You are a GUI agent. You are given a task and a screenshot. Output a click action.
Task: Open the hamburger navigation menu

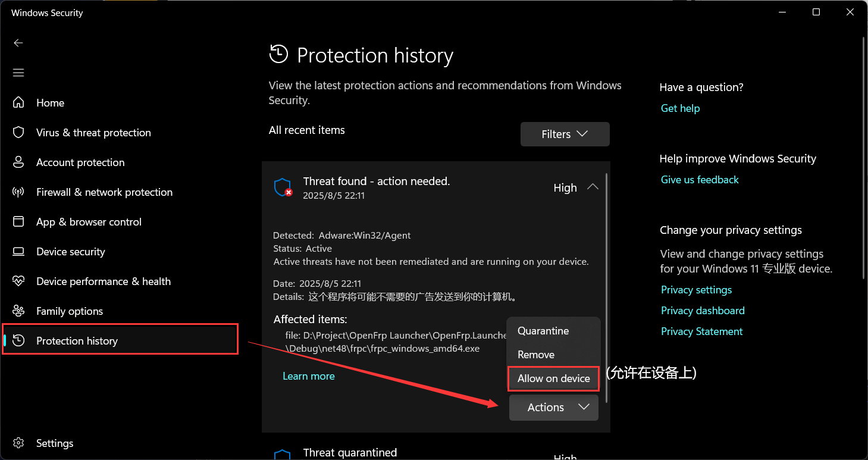click(x=18, y=73)
